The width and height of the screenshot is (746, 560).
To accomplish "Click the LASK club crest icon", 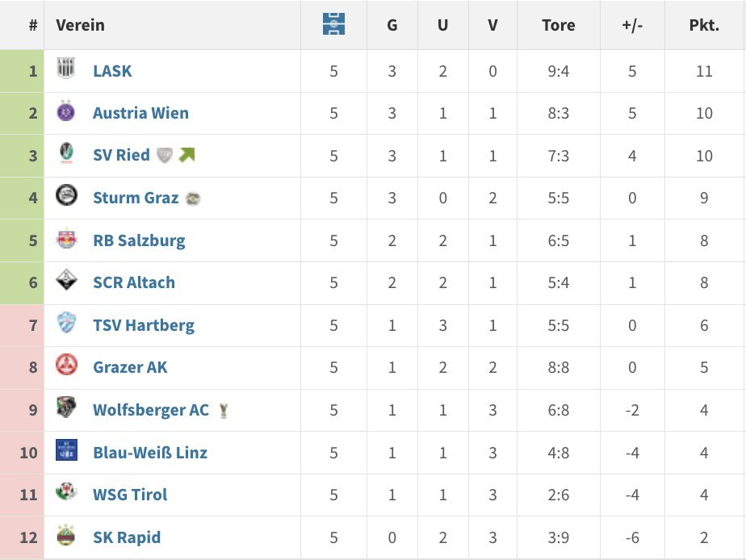I will [66, 70].
